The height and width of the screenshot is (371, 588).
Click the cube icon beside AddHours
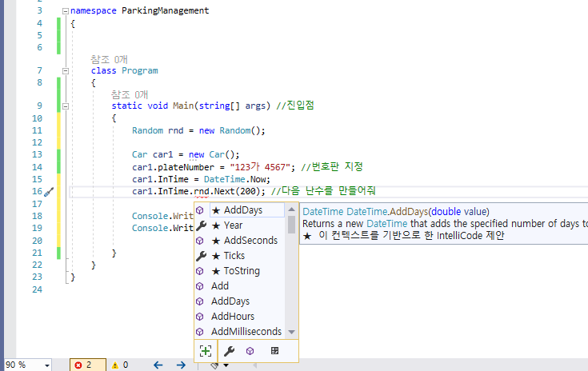click(x=200, y=317)
